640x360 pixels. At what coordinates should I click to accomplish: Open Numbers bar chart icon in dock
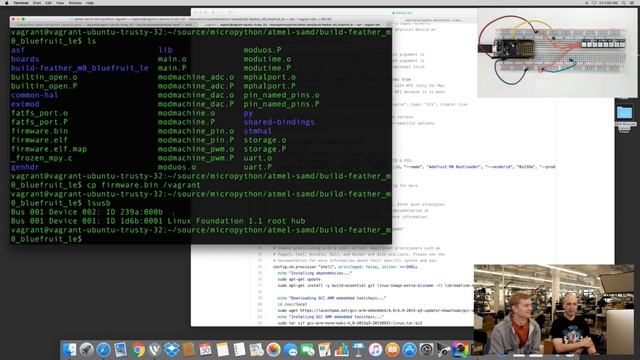point(342,350)
